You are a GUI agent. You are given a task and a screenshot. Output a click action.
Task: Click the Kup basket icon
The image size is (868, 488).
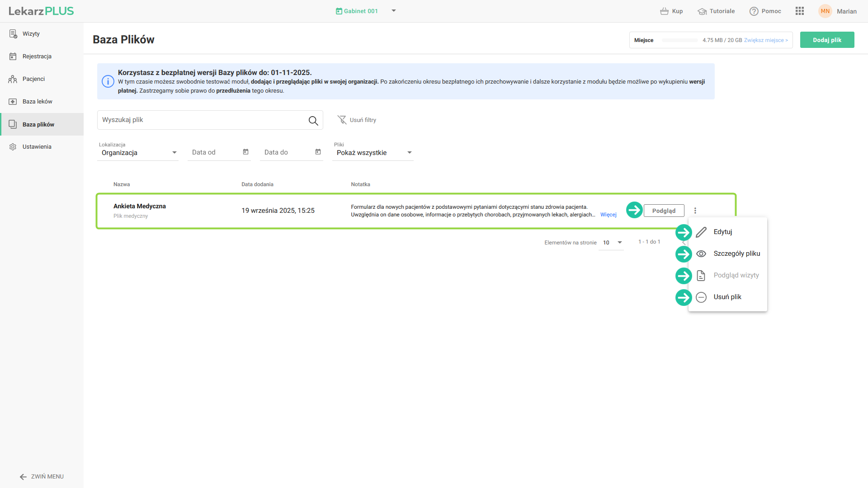click(664, 11)
